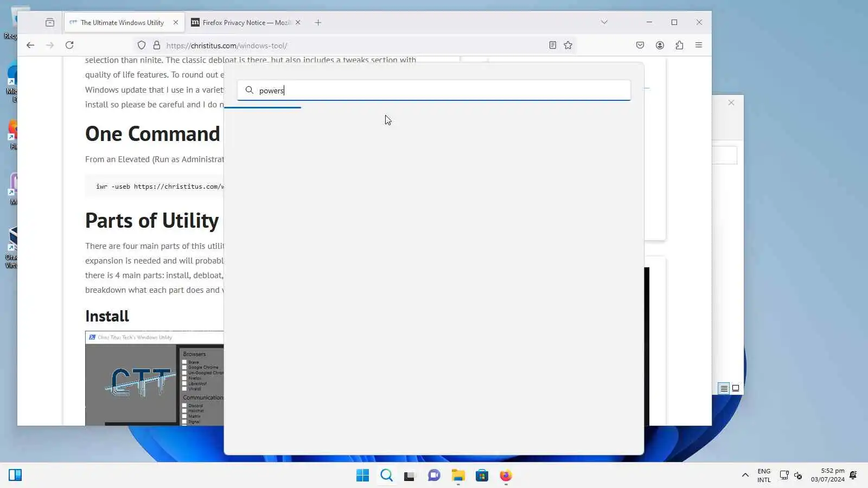Screen dimensions: 868x488
Task: Save page to Pocket
Action: pos(640,46)
